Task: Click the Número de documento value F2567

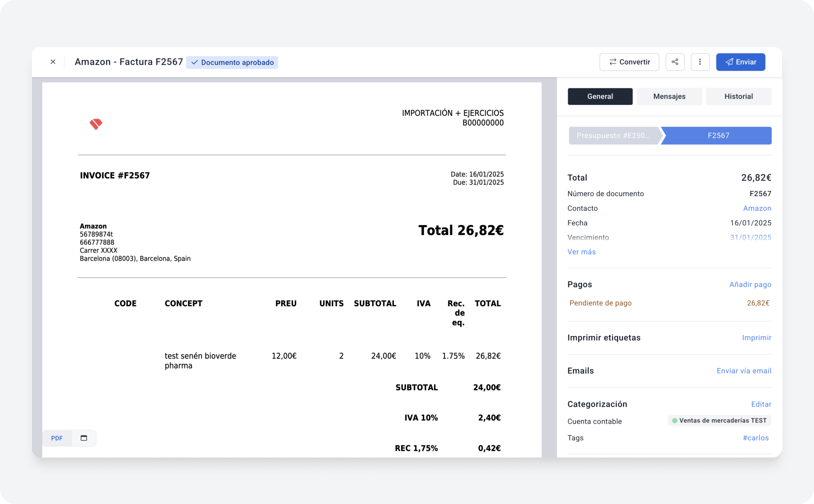Action: click(760, 194)
